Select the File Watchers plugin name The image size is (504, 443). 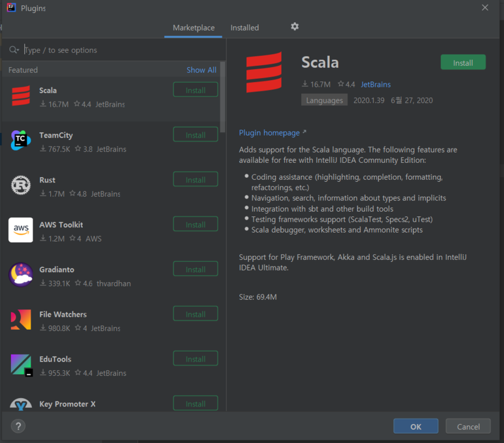click(x=63, y=314)
